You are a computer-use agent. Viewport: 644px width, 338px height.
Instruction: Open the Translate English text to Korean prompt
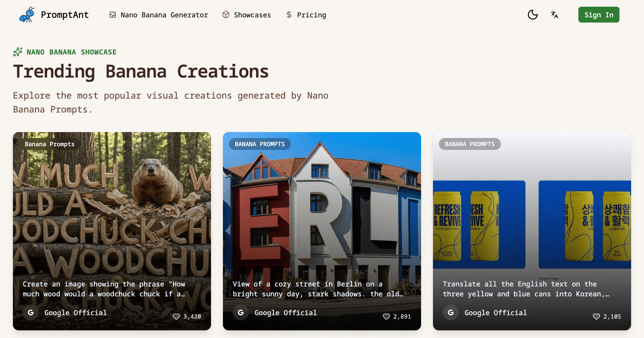click(526, 289)
